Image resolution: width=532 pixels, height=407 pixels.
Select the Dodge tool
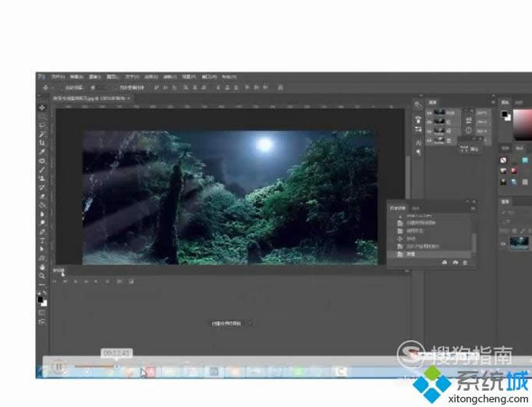pos(42,223)
